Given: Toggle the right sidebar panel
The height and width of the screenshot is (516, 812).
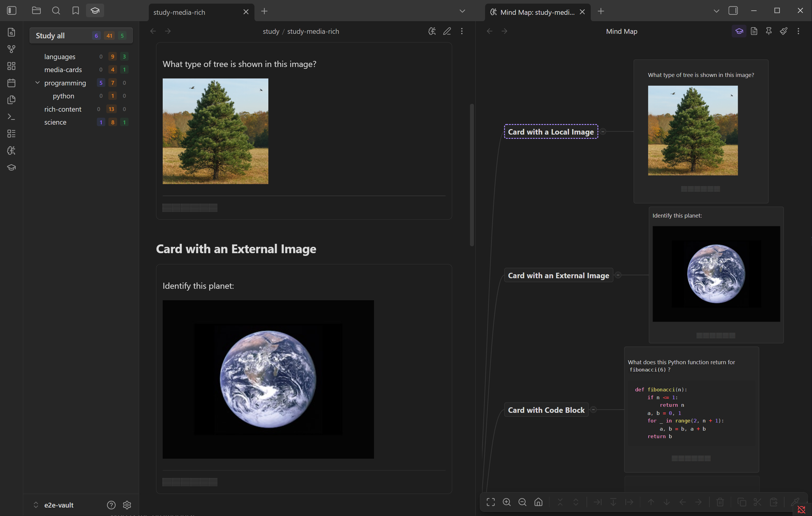Looking at the screenshot, I should pos(733,11).
